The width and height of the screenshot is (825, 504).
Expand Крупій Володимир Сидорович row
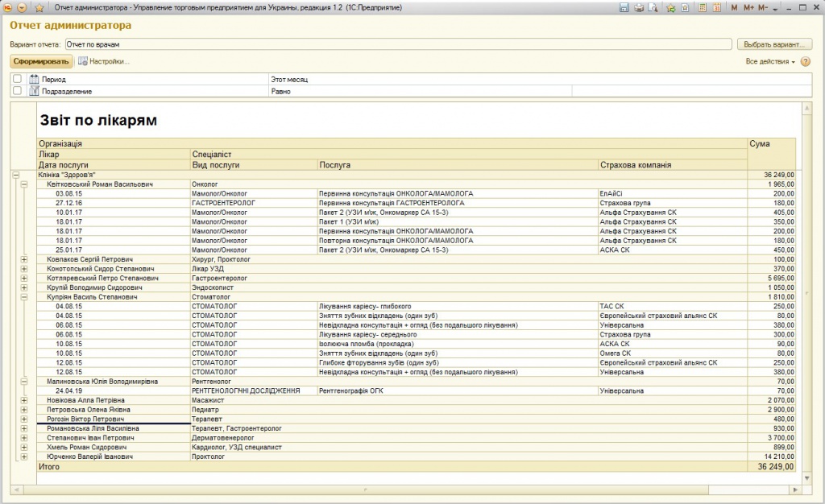(23, 288)
